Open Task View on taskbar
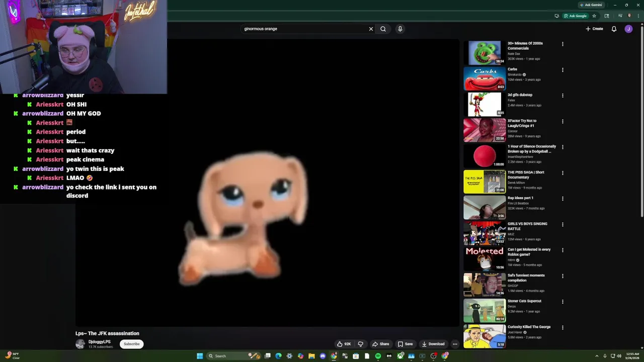The image size is (644, 362). tap(268, 356)
